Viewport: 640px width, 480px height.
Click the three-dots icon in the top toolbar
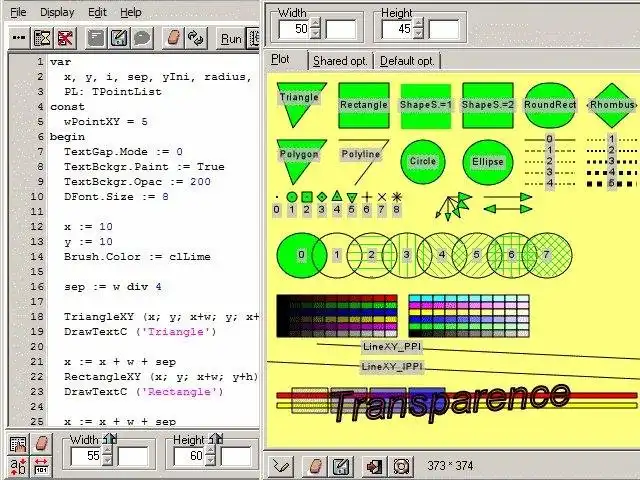(19, 38)
